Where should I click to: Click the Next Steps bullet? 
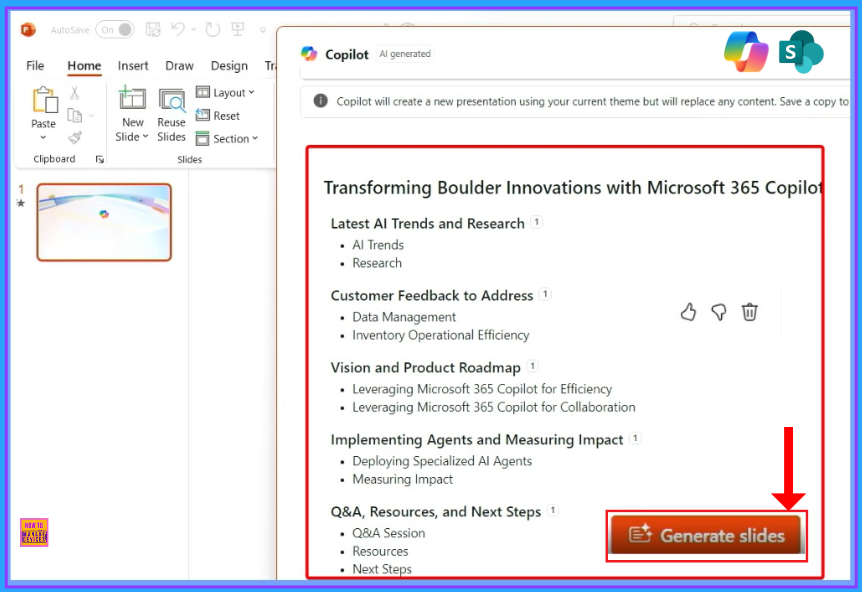coord(382,569)
